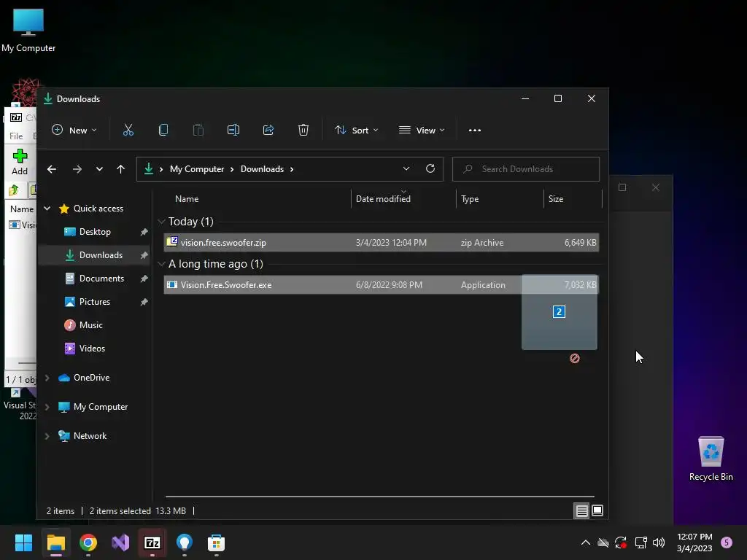Viewport: 747px width, 560px height.
Task: Open the New item dropdown
Action: [x=74, y=130]
